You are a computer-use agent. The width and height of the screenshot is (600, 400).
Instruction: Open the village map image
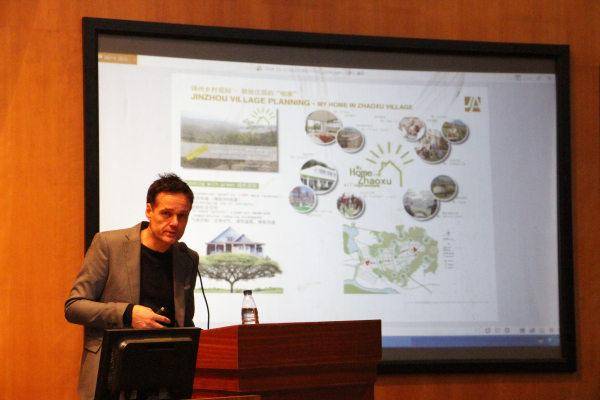(391, 258)
